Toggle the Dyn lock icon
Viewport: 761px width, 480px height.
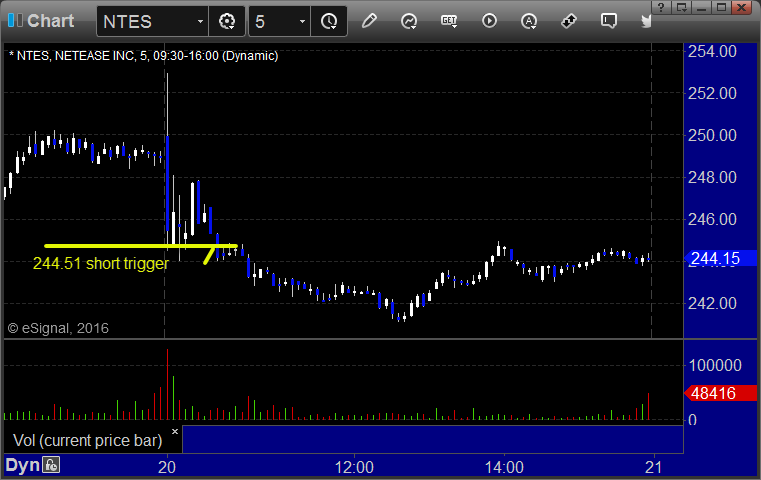[x=51, y=465]
